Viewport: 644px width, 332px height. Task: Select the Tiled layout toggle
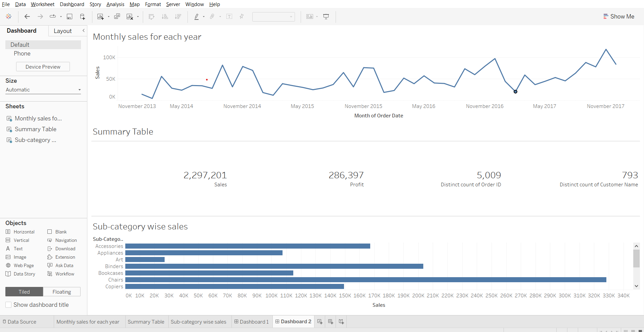point(24,292)
